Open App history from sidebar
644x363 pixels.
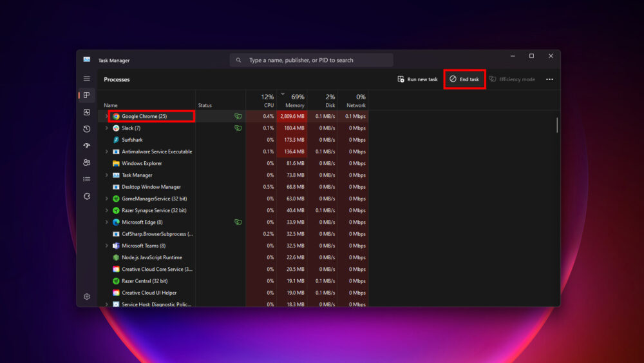87,129
